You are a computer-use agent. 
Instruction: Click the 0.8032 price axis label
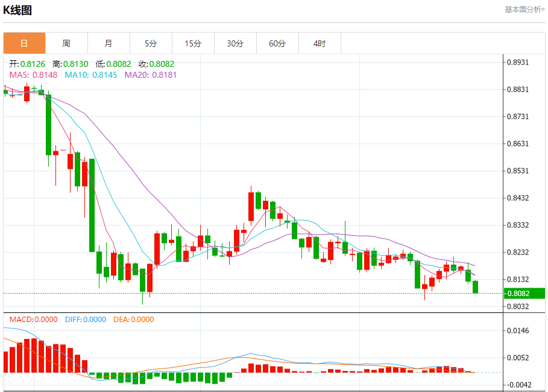pos(518,306)
